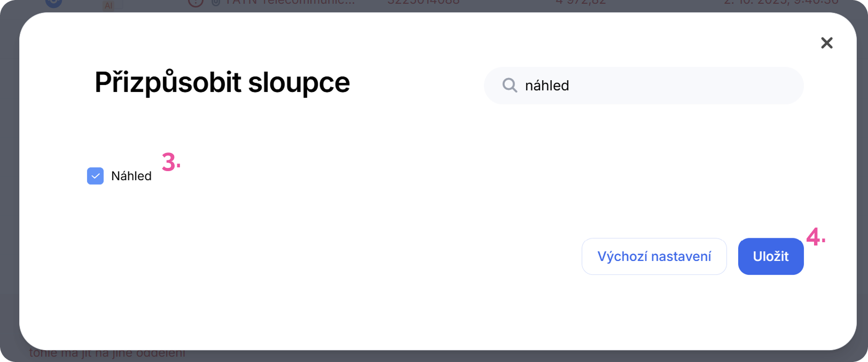Viewport: 868px width, 362px height.
Task: Click the pink step 4 marker
Action: [x=815, y=237]
